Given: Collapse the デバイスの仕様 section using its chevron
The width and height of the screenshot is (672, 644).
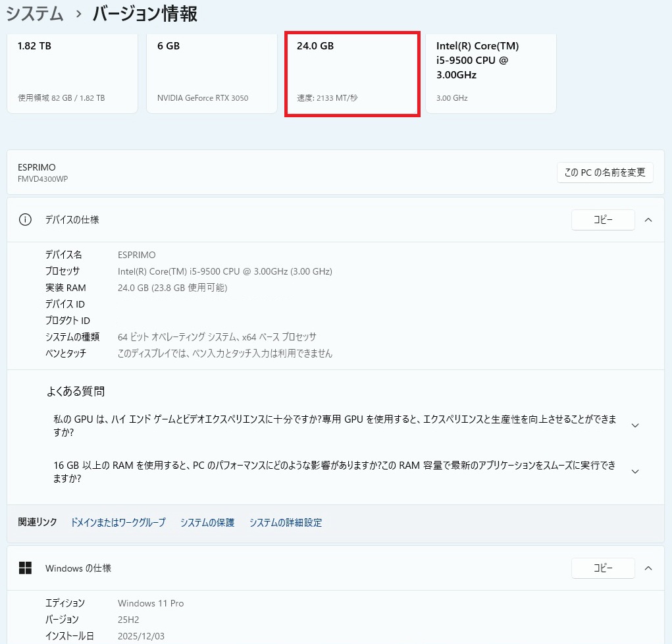Looking at the screenshot, I should [648, 220].
